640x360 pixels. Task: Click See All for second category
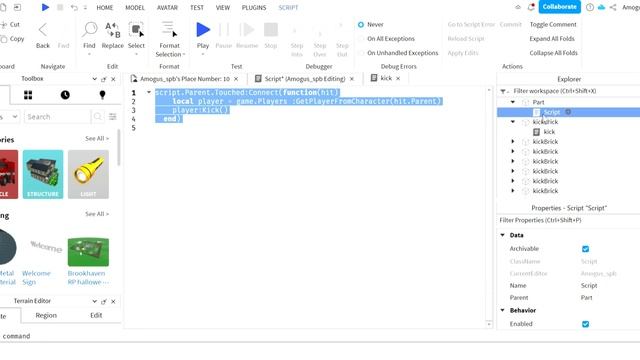[x=97, y=214]
